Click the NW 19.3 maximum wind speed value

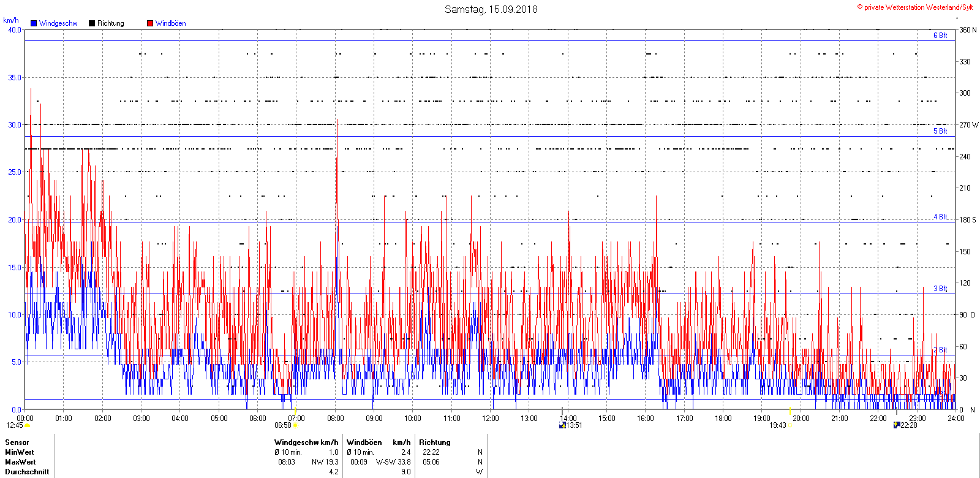(x=325, y=462)
